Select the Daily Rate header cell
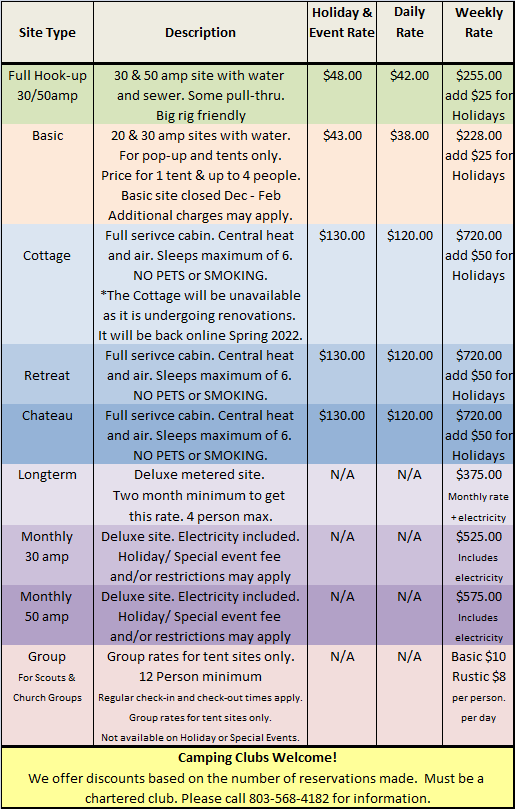Viewport: 515px width, 809px height. click(x=409, y=33)
